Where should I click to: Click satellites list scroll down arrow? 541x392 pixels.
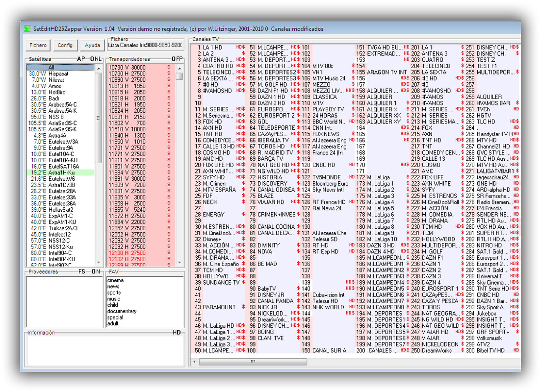point(99,263)
